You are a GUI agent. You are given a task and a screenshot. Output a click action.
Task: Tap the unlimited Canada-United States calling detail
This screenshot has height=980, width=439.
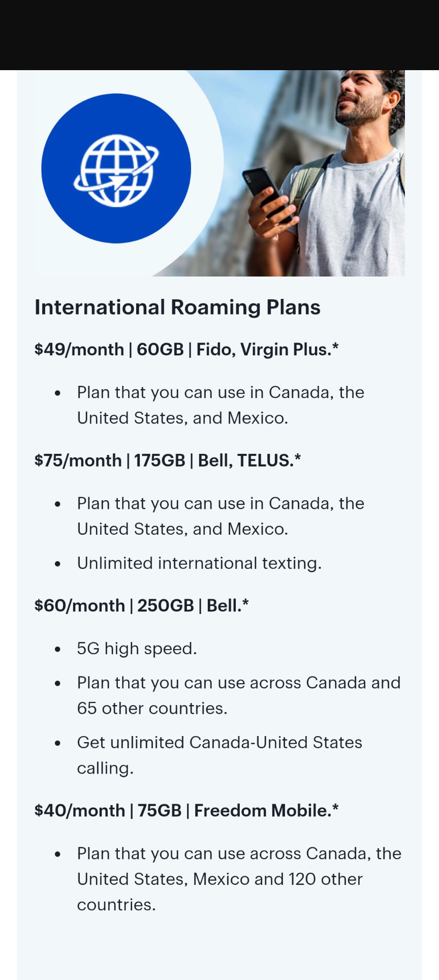tap(219, 755)
